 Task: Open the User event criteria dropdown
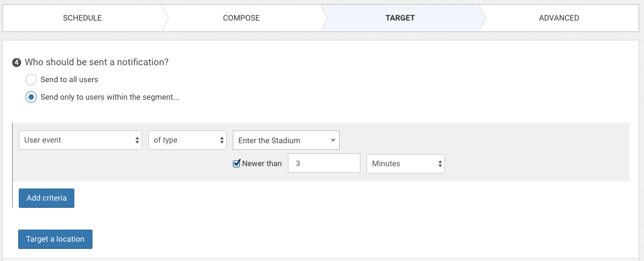pyautogui.click(x=80, y=140)
